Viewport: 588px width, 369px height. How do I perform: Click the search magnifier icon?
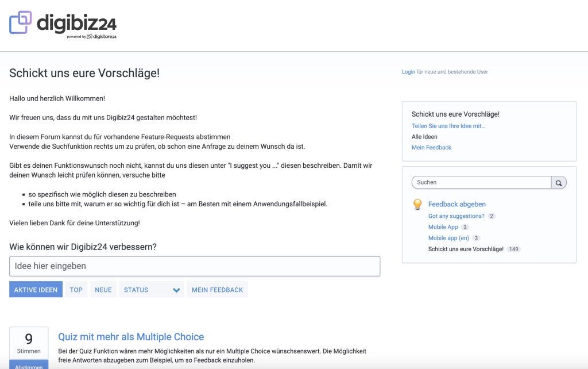click(x=558, y=182)
